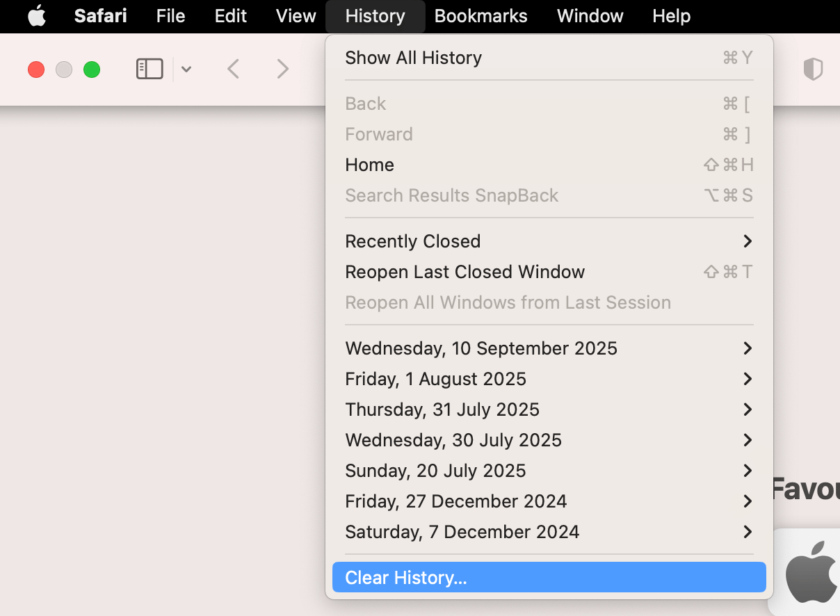Click the back navigation arrow
The width and height of the screenshot is (840, 616).
[234, 69]
